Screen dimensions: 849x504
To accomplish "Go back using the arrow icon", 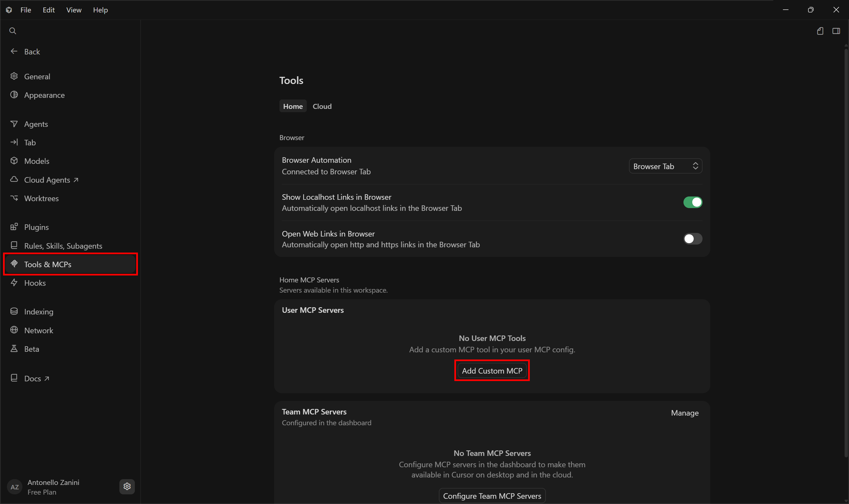I will tap(14, 51).
